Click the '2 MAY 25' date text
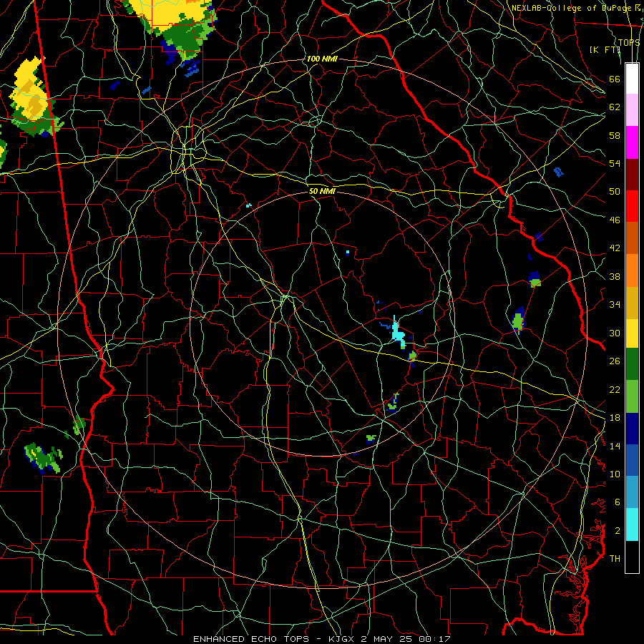The width and height of the screenshot is (644, 644). tap(387, 639)
